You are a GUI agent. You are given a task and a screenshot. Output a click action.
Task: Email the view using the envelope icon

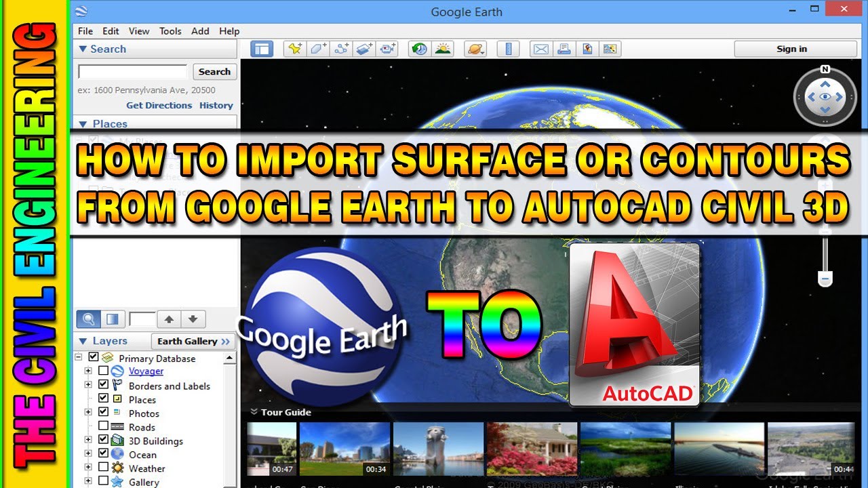540,49
